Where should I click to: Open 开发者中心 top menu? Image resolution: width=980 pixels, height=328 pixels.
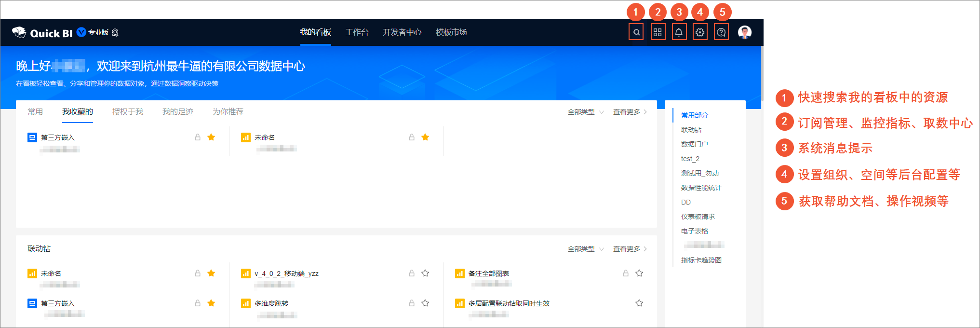tap(402, 32)
